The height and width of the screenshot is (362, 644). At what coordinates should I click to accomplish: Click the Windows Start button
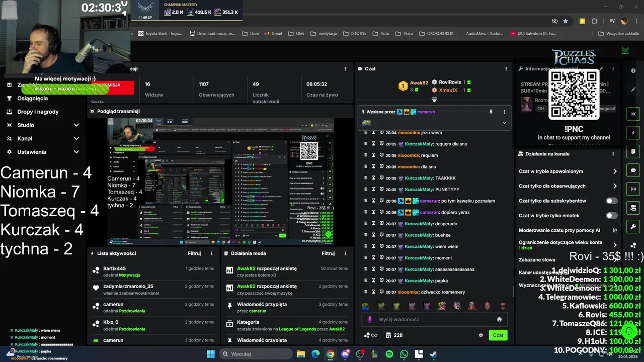211,354
